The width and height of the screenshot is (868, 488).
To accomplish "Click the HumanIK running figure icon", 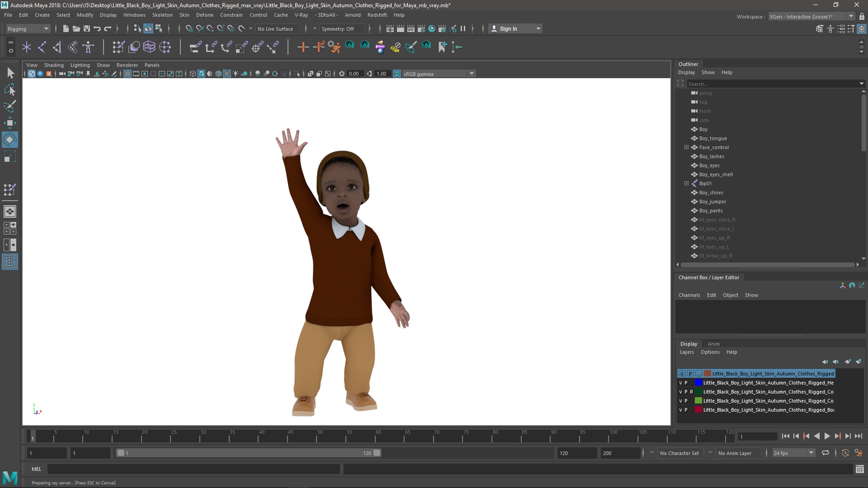I will [334, 47].
